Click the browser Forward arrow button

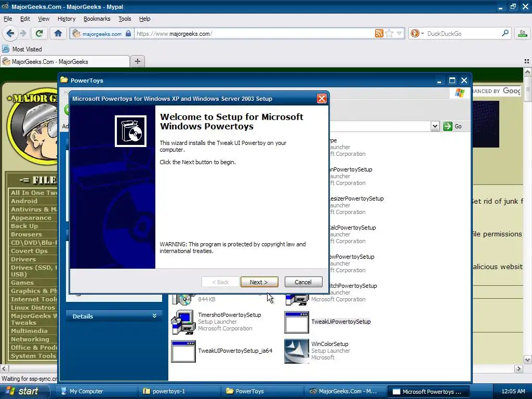pyautogui.click(x=23, y=33)
